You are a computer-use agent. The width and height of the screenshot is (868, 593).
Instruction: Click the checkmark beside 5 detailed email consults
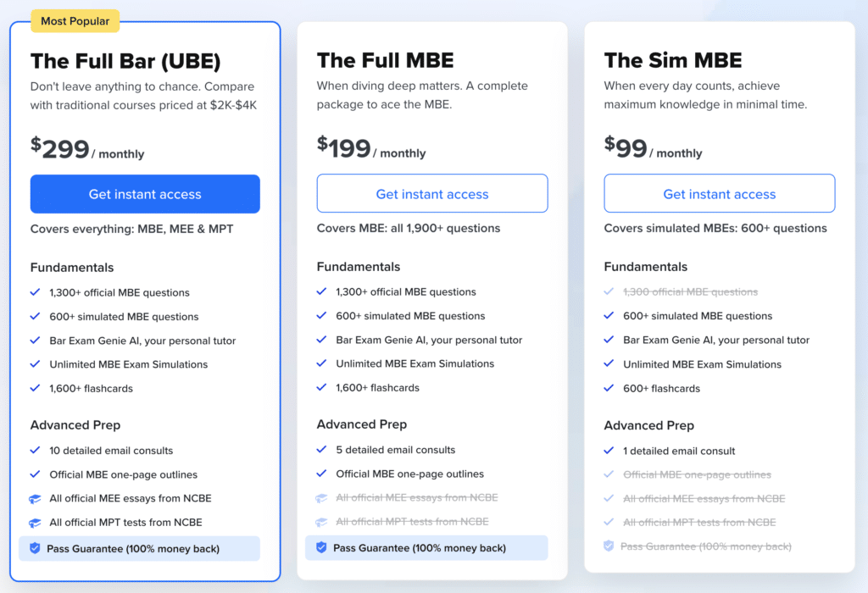coord(321,450)
